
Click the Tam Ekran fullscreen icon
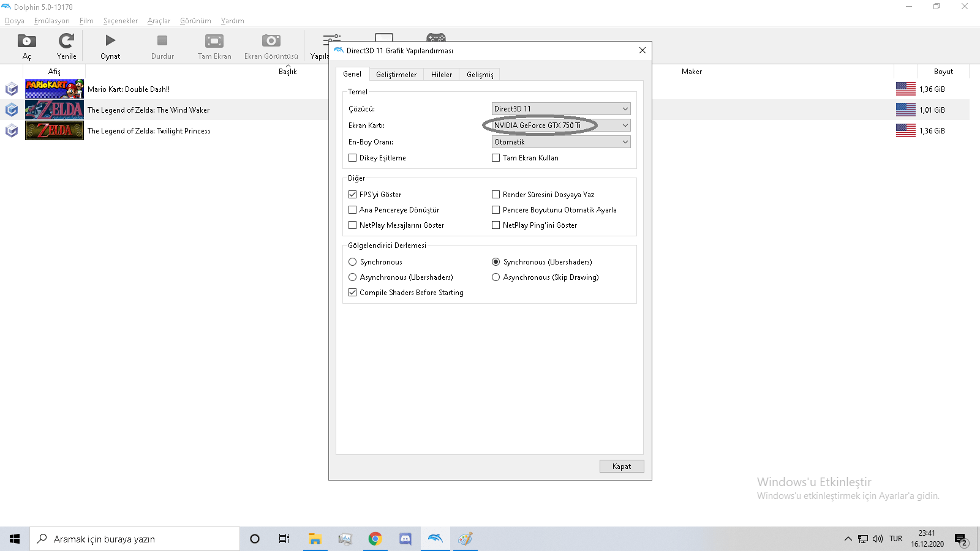tap(214, 41)
